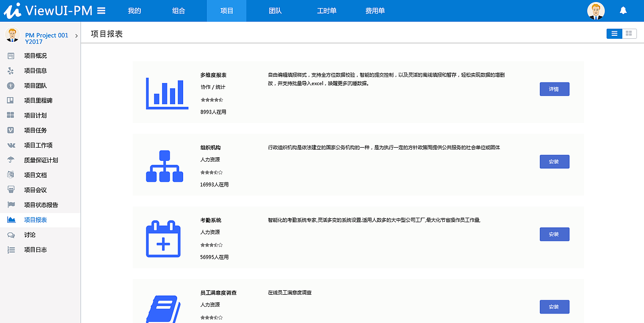Open the 项目 top navigation tab
This screenshot has width=644, height=323.
tap(227, 11)
